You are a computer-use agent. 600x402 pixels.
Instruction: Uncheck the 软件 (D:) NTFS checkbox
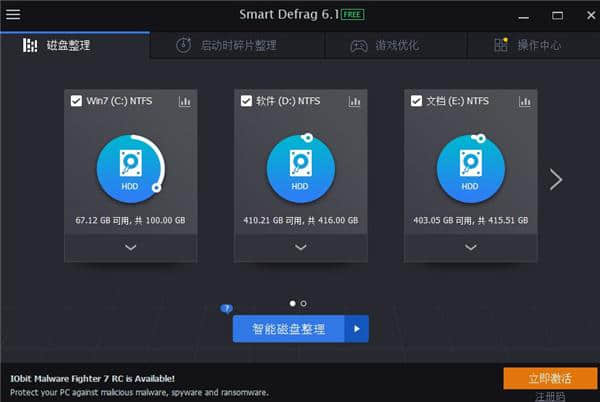click(x=246, y=101)
